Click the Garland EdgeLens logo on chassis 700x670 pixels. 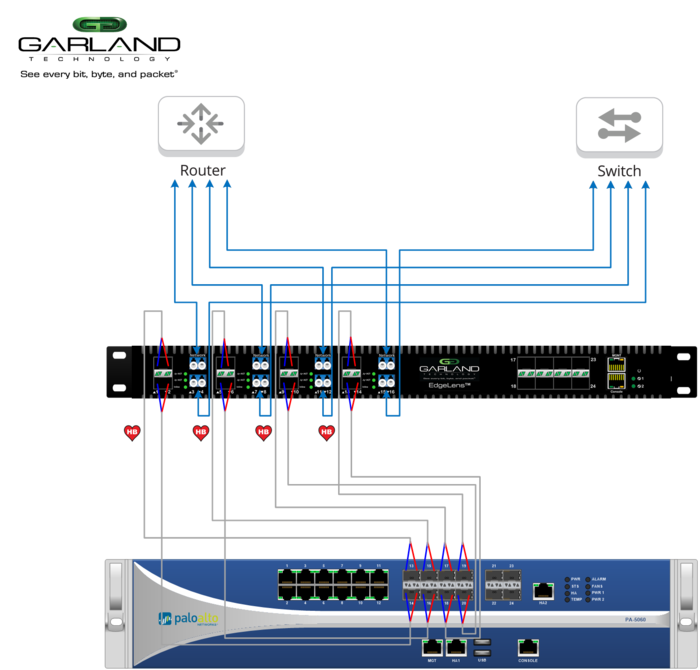(449, 371)
